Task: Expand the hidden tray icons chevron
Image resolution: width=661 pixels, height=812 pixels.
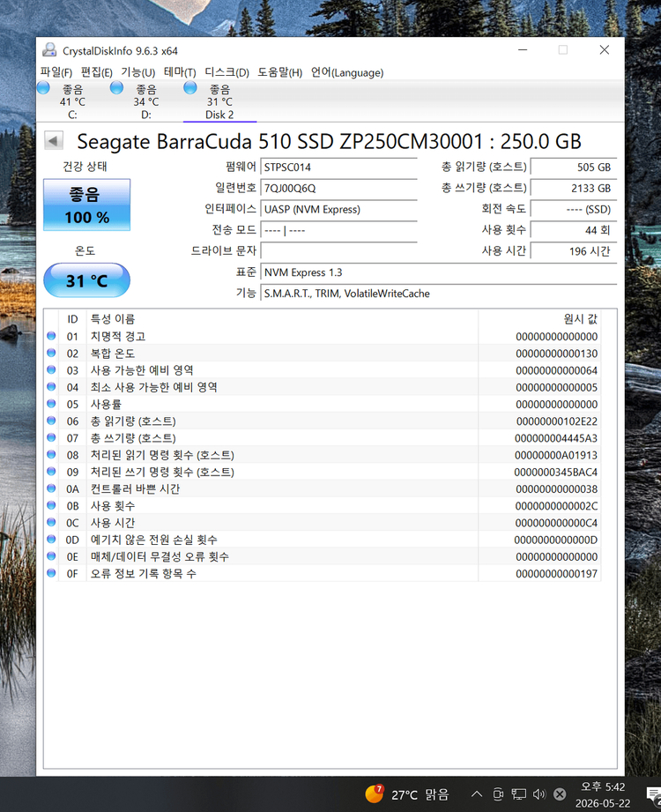Action: (x=477, y=794)
